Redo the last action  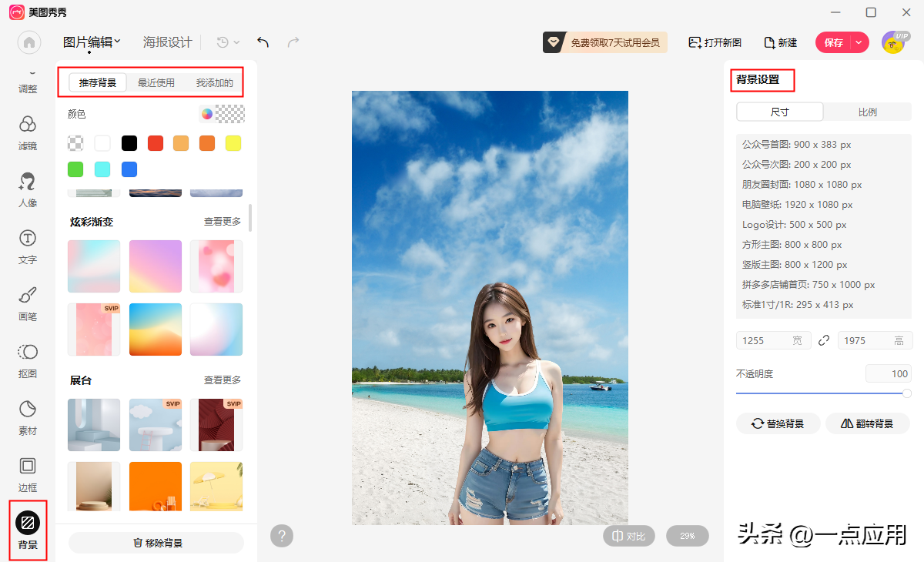pyautogui.click(x=293, y=42)
